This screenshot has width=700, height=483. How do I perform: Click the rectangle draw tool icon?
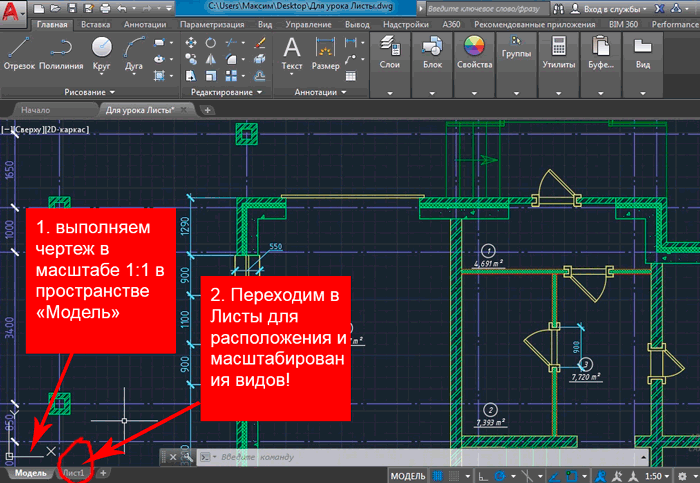(159, 43)
